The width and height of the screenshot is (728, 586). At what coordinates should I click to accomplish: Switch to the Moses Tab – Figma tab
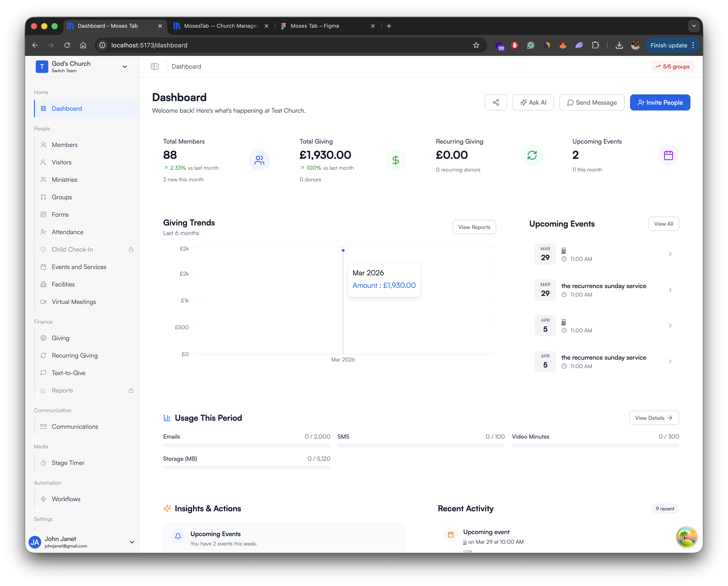click(315, 26)
